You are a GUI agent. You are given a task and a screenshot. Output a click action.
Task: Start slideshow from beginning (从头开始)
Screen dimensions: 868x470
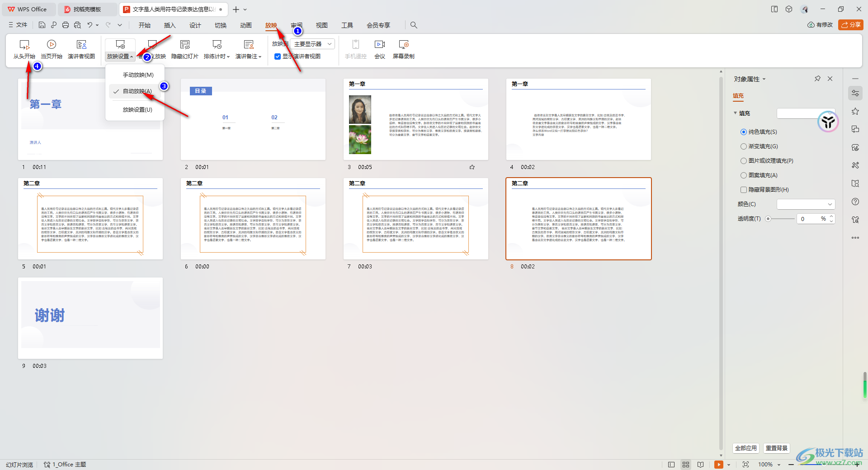[24, 50]
